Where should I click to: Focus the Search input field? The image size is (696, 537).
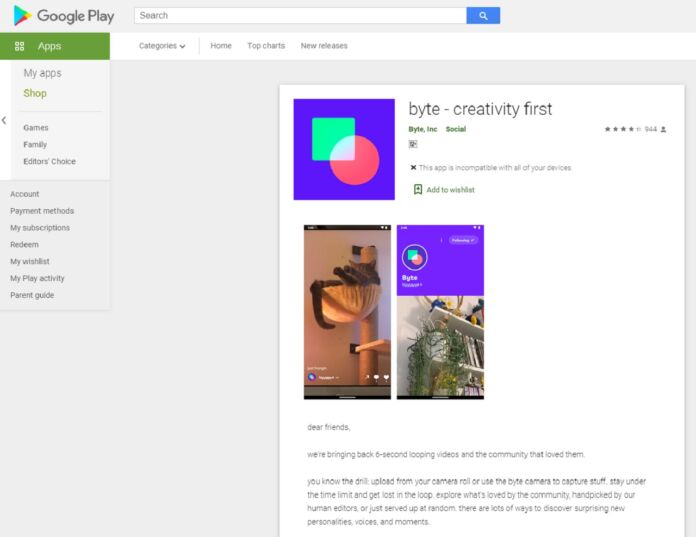point(301,16)
